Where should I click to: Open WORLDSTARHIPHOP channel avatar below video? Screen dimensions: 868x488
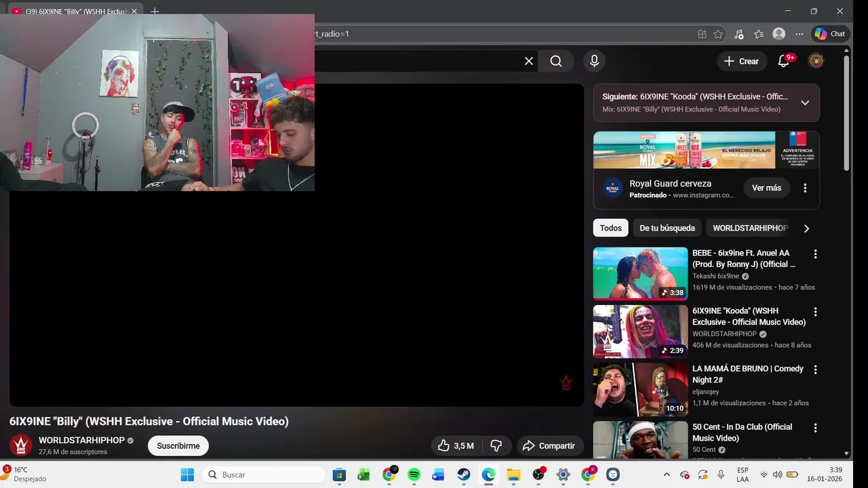pyautogui.click(x=20, y=445)
